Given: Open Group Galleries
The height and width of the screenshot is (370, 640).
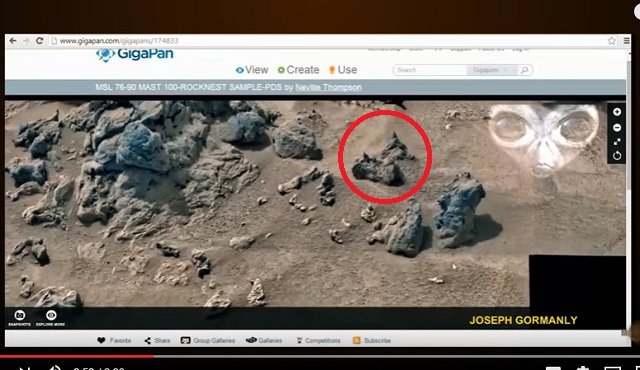Looking at the screenshot, I should tap(208, 341).
